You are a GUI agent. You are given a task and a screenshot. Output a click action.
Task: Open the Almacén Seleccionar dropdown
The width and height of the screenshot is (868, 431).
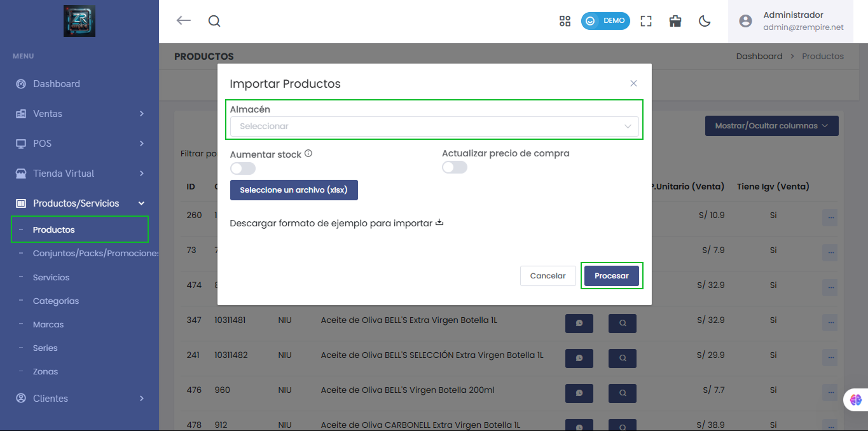(x=434, y=127)
